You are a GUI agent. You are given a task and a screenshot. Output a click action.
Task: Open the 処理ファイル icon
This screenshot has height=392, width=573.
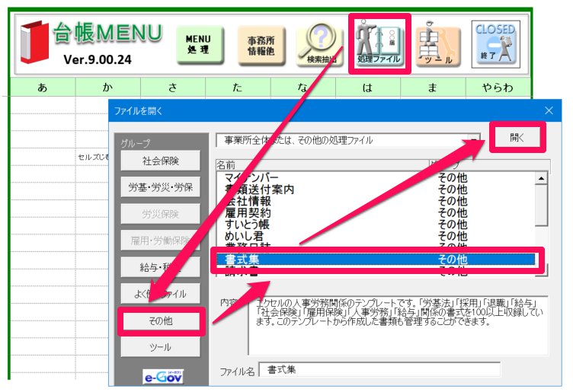[x=379, y=44]
